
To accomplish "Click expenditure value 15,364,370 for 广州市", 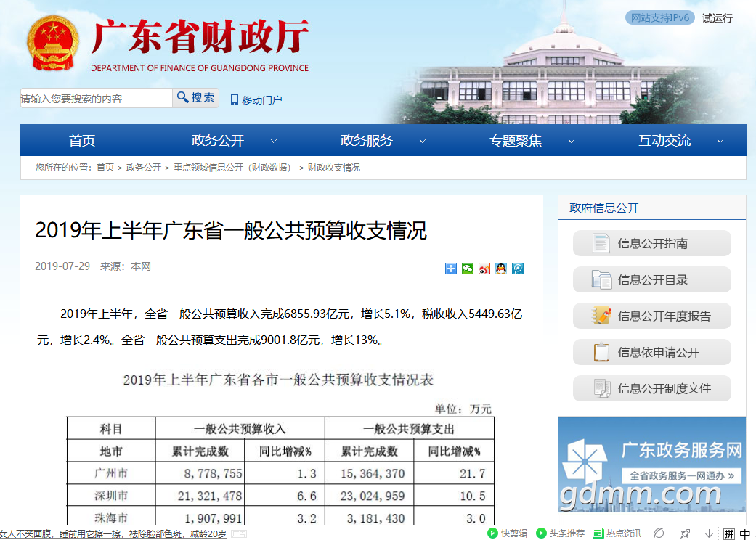I will 373,473.
